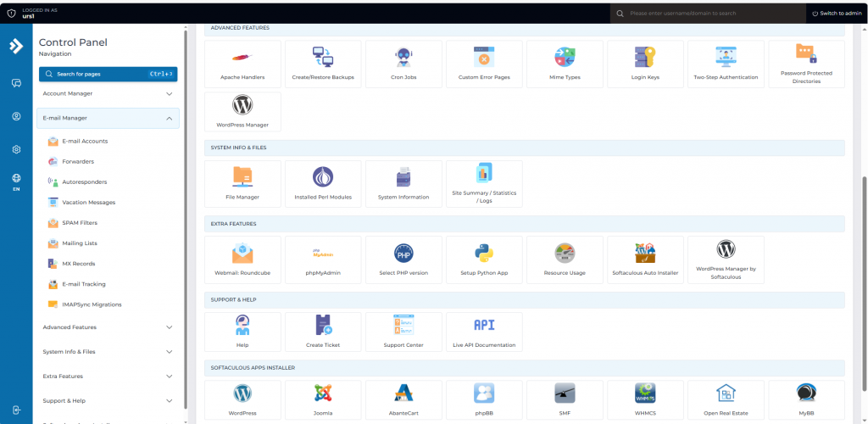
Task: Click the logout icon in left rail
Action: pyautogui.click(x=16, y=410)
